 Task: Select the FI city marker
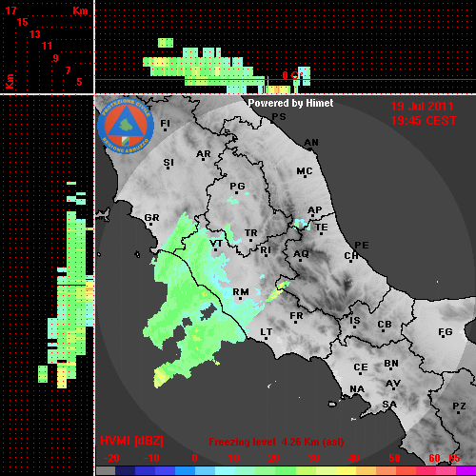[x=165, y=129]
